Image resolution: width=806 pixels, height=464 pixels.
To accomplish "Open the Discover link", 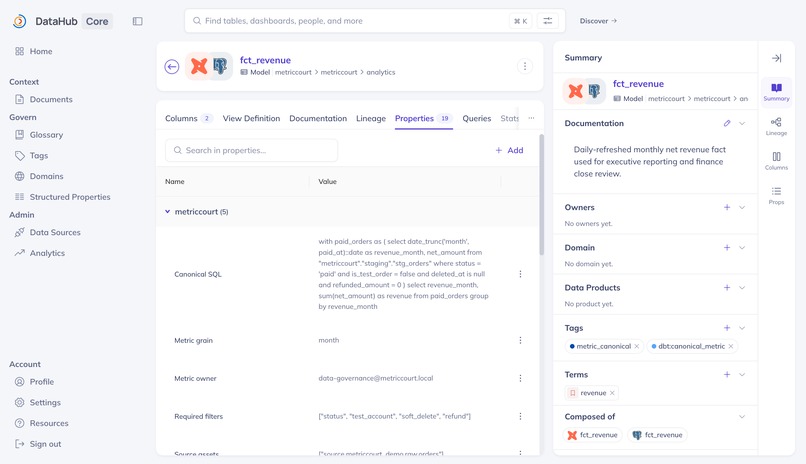I will click(x=598, y=21).
